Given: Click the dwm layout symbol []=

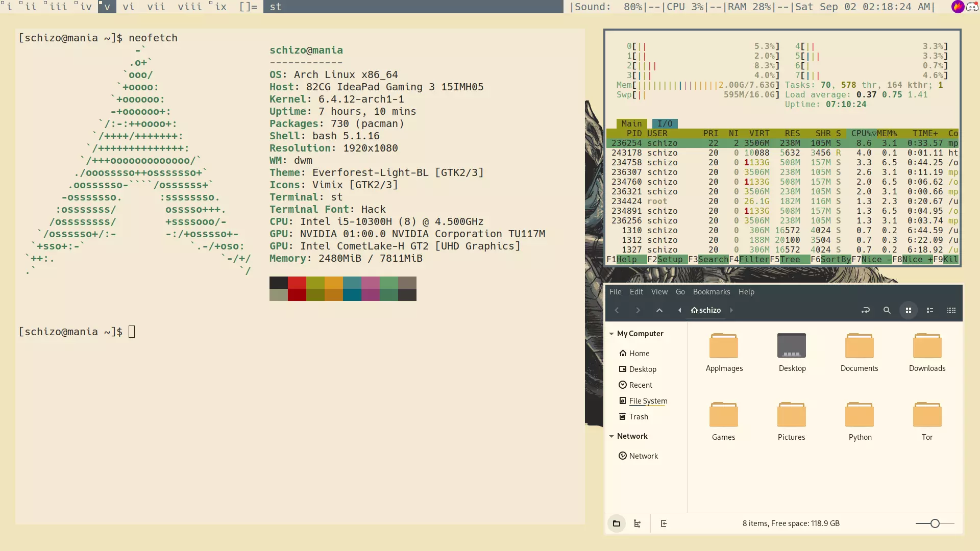Looking at the screenshot, I should coord(248,7).
